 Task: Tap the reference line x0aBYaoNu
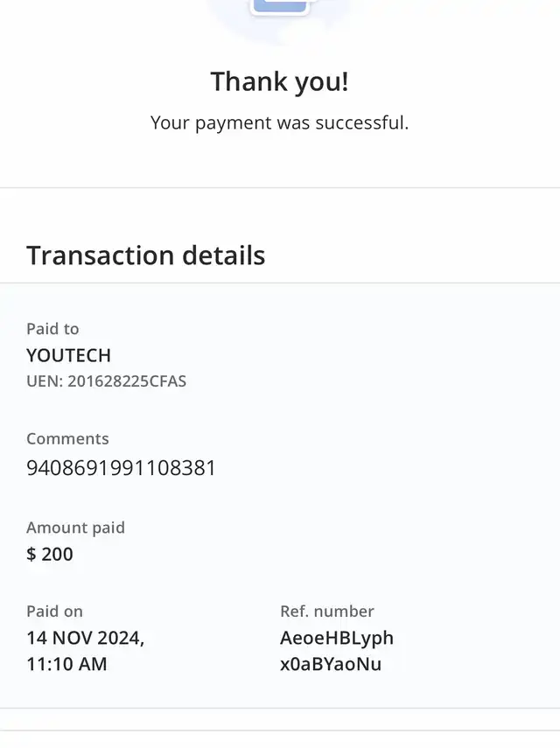[330, 664]
